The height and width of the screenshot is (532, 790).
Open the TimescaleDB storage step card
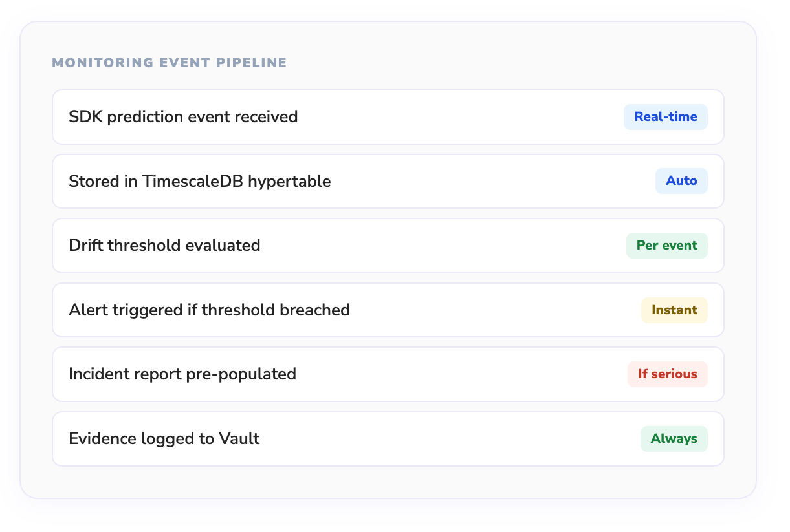point(388,181)
